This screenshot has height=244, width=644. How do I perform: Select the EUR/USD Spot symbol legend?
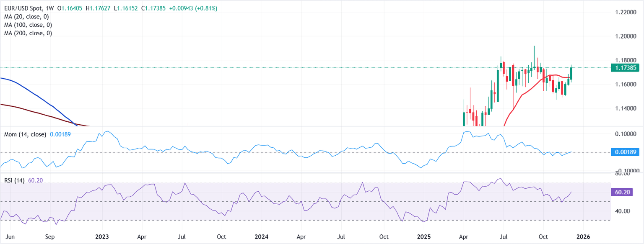(26, 8)
